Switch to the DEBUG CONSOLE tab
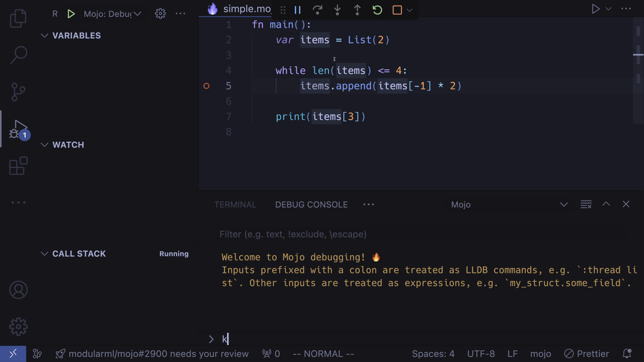 coord(311,205)
